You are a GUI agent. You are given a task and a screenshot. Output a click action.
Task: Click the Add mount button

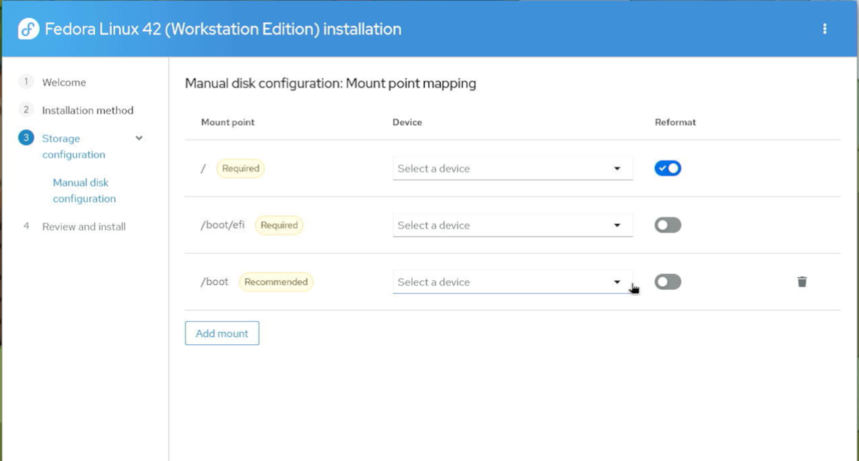pyautogui.click(x=222, y=333)
